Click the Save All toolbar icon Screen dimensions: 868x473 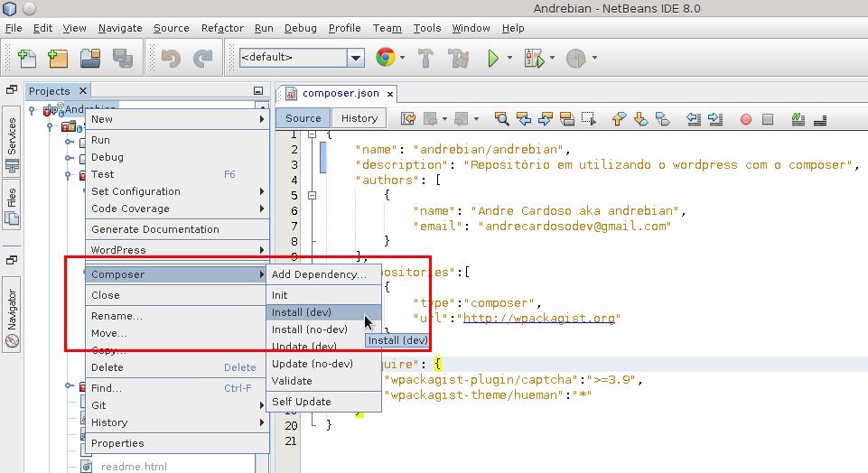pos(122,58)
